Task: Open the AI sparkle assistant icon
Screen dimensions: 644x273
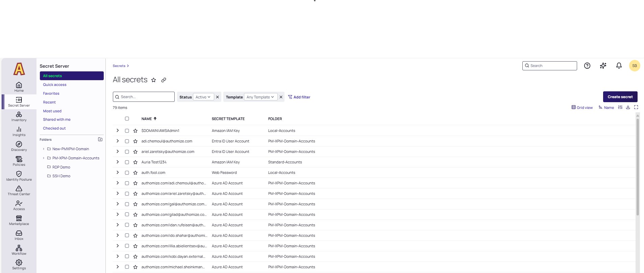Action: click(603, 66)
